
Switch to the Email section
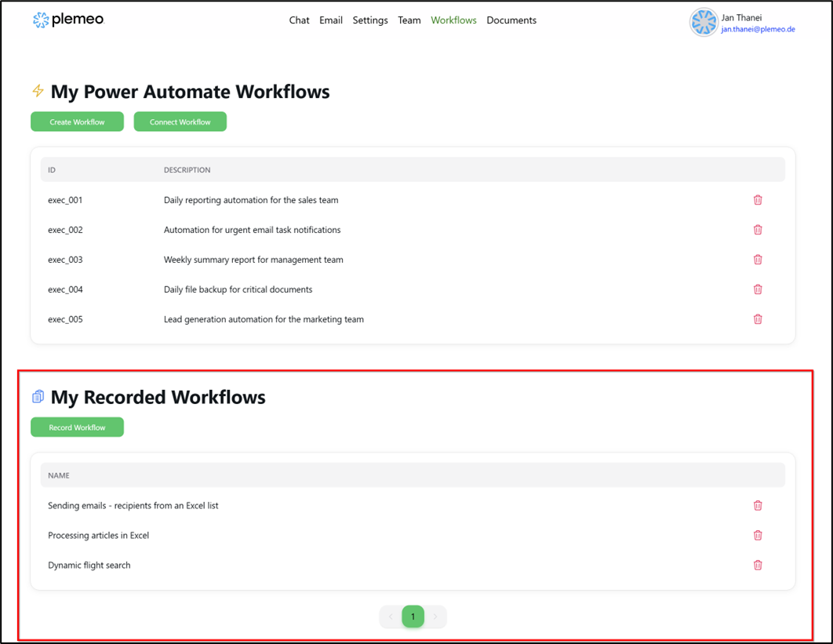pyautogui.click(x=331, y=20)
